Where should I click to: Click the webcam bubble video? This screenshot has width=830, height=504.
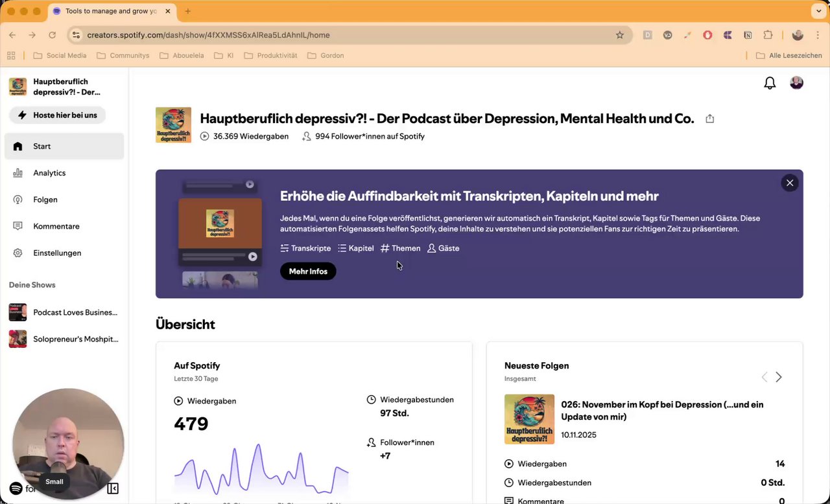[x=68, y=444]
